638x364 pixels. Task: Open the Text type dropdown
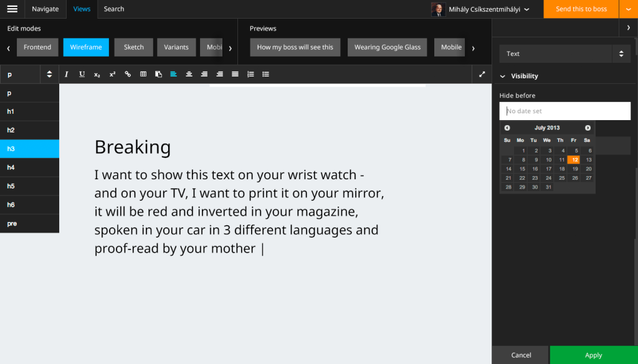click(x=564, y=54)
